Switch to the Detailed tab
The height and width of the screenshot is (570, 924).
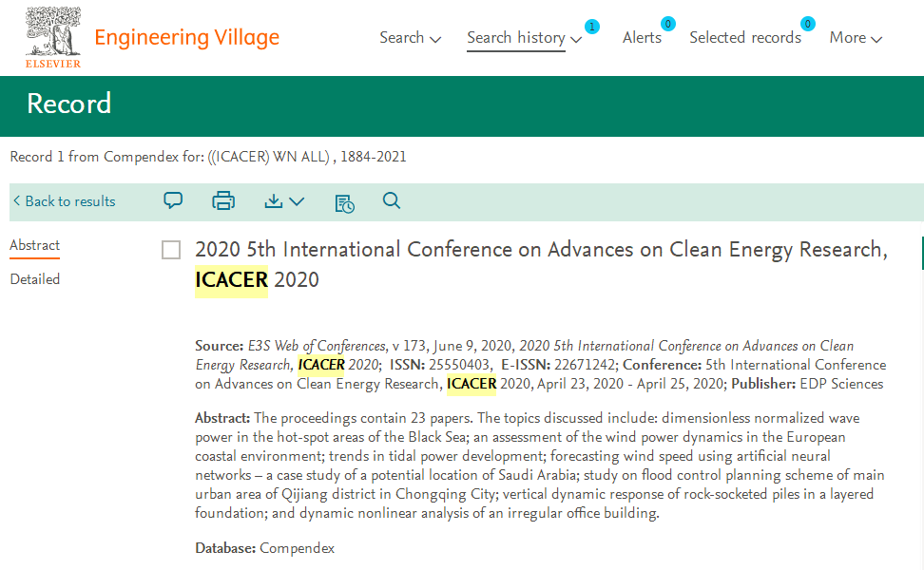click(x=35, y=279)
